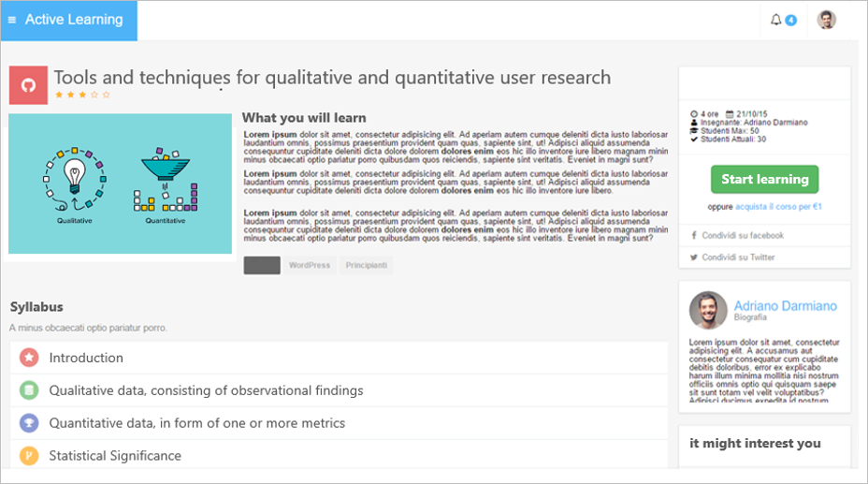The height and width of the screenshot is (484, 868).
Task: Click the dark grey tag chip
Action: click(262, 266)
